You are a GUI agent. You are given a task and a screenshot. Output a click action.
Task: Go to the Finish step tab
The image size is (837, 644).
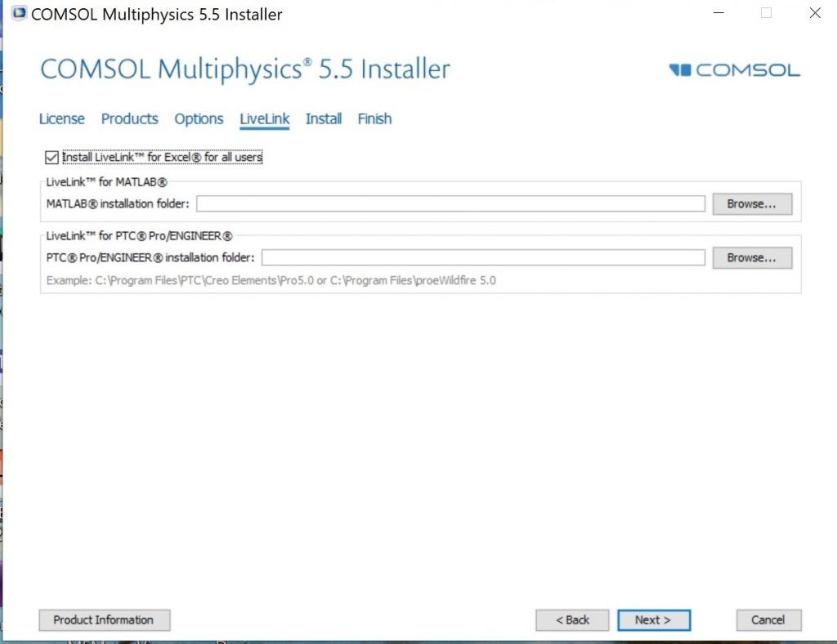(374, 119)
